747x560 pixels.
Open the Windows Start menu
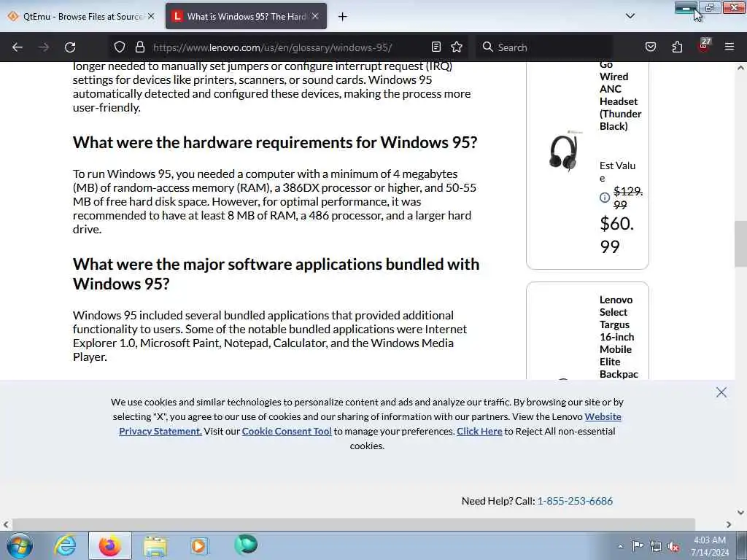(20, 545)
